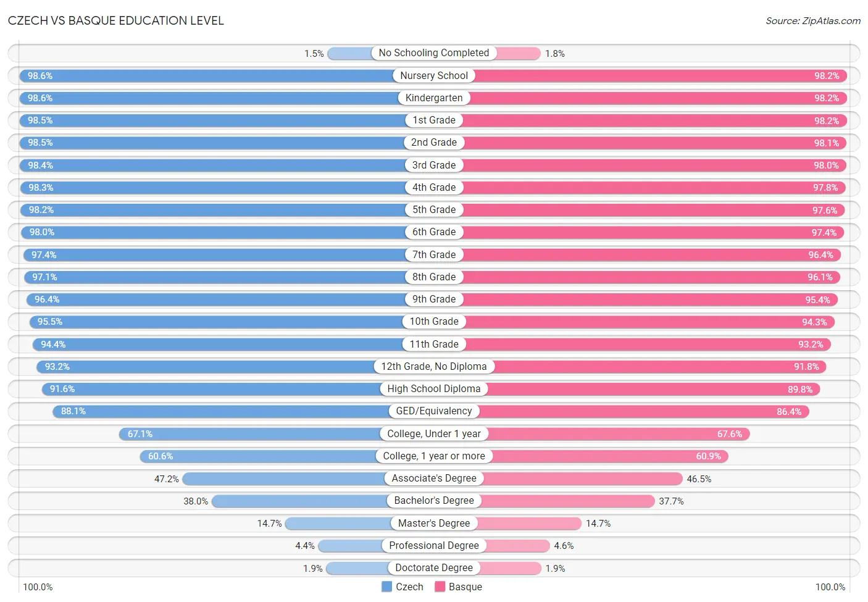Click the Professional Degree category label
This screenshot has height=602, width=868.
[434, 545]
